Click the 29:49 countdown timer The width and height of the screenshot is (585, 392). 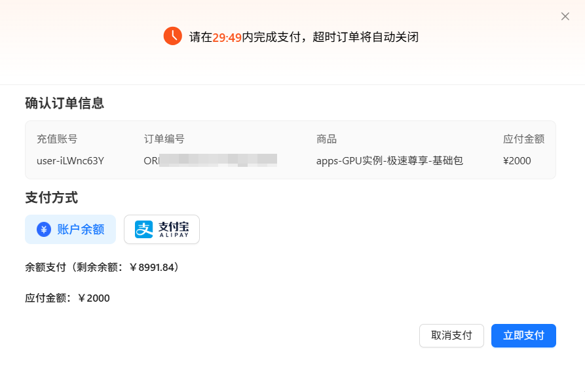227,37
